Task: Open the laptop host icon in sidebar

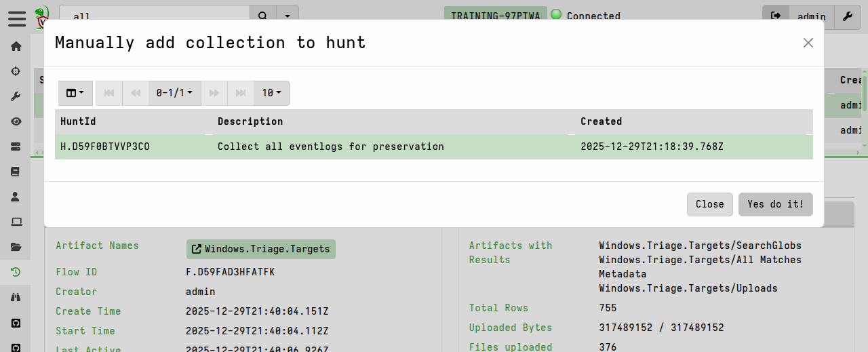Action: pyautogui.click(x=16, y=222)
